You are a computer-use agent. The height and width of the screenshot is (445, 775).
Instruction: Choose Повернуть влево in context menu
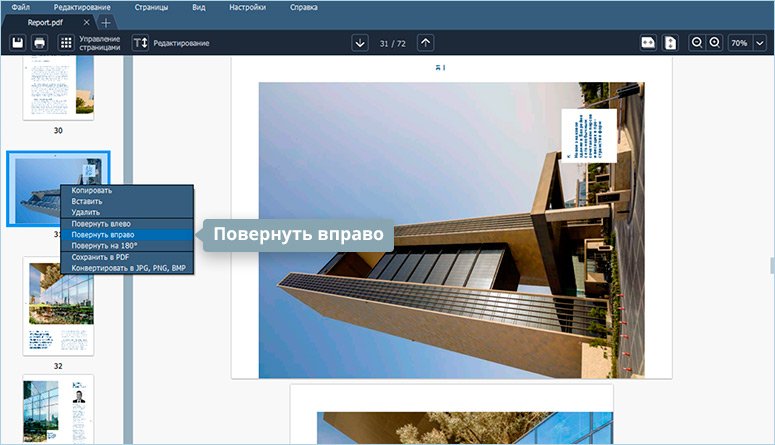click(x=127, y=223)
